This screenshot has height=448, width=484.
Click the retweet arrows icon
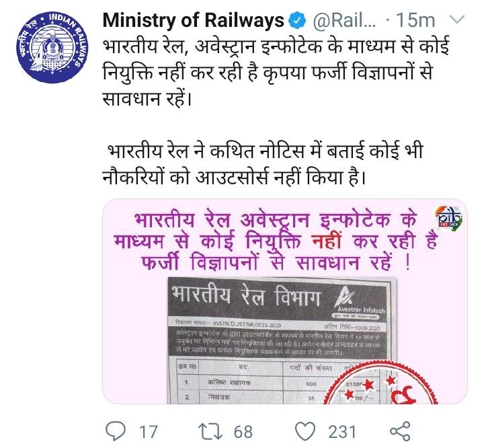[210, 432]
